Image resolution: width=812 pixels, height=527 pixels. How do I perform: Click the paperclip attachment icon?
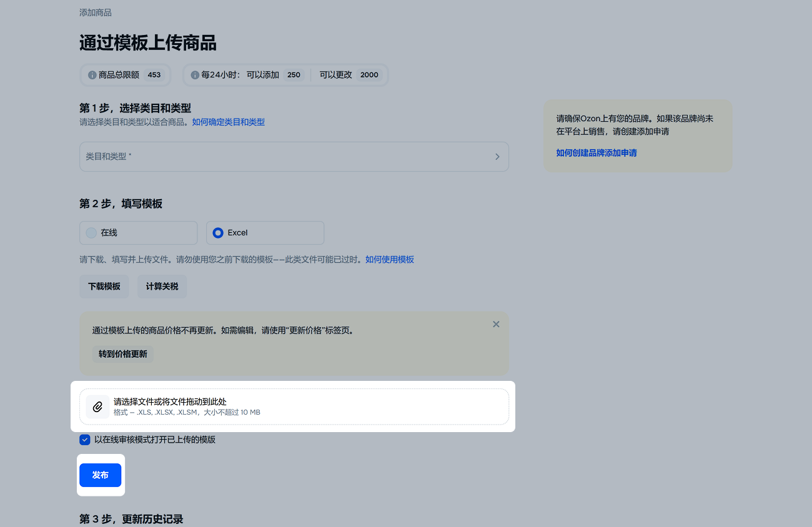pos(97,406)
